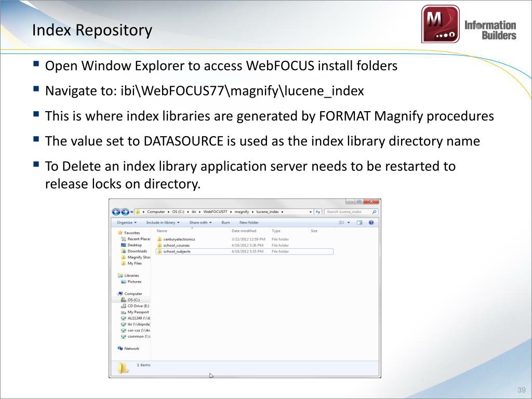Select Recent Places in the navigation pane
This screenshot has width=532, height=399.
click(139, 239)
